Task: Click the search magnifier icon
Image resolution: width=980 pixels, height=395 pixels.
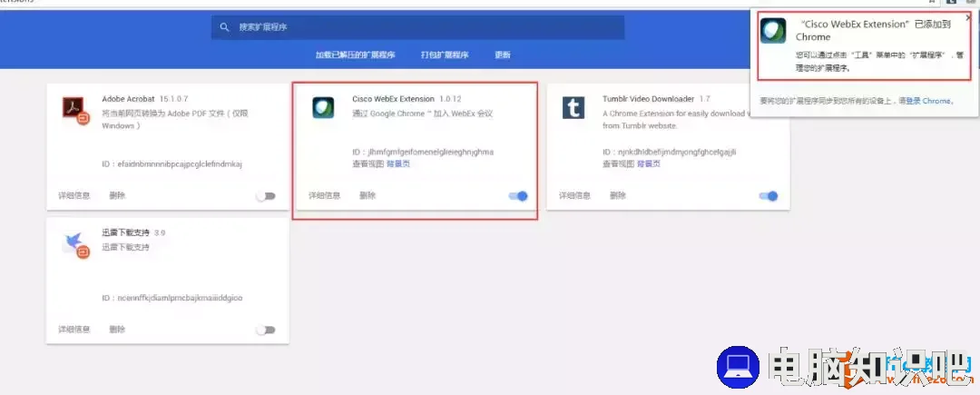Action: tap(224, 27)
